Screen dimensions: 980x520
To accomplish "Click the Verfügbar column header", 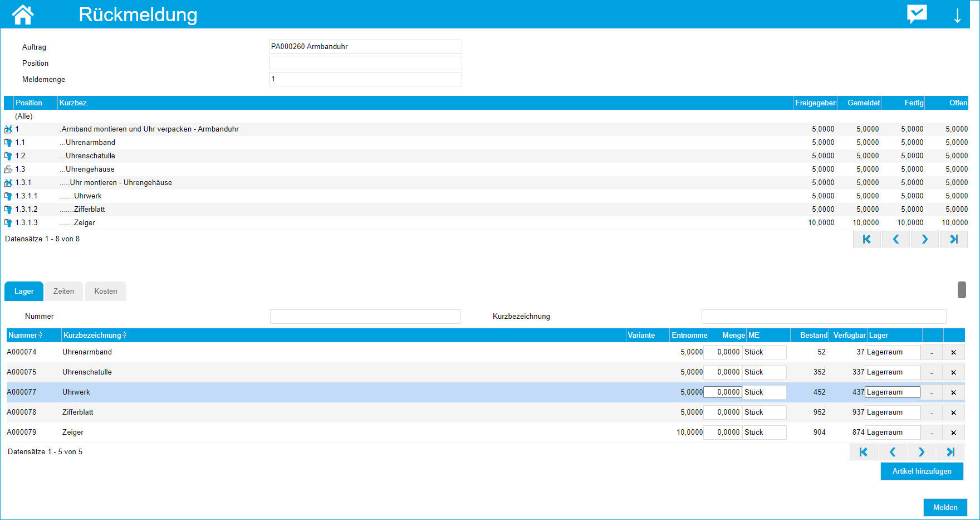I will (x=849, y=335).
